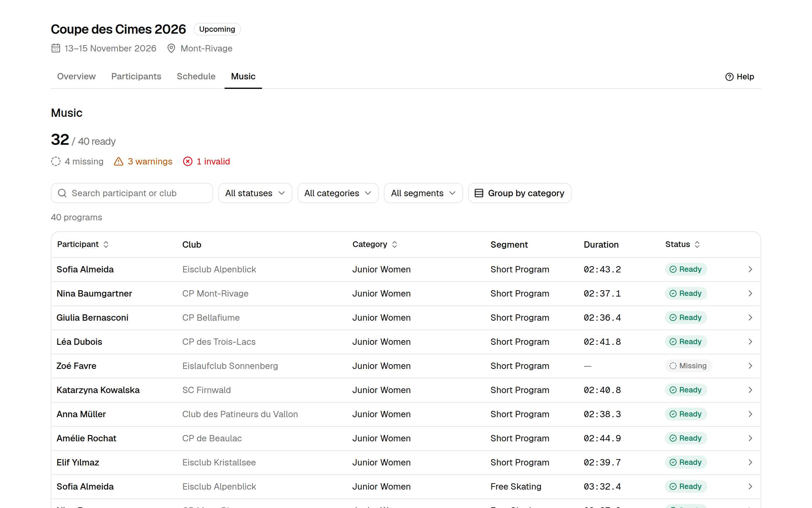Click the 02:43.2 duration value
The image size is (812, 508).
click(602, 270)
